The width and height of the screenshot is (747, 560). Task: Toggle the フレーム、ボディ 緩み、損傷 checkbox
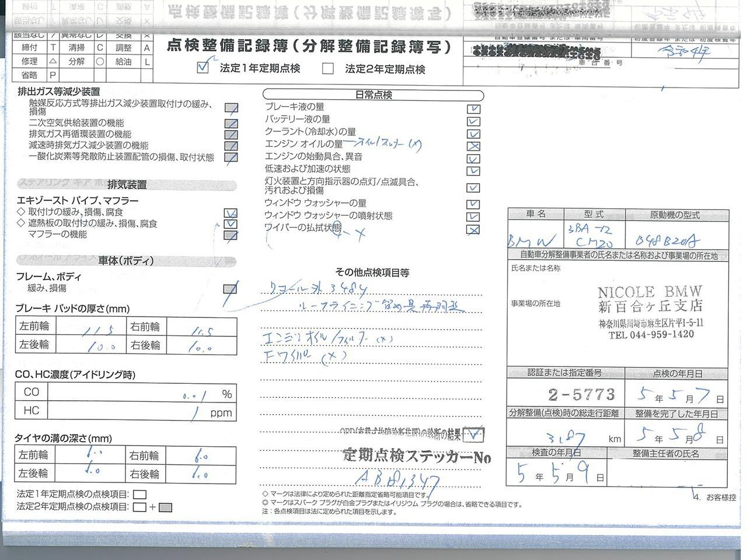(231, 288)
